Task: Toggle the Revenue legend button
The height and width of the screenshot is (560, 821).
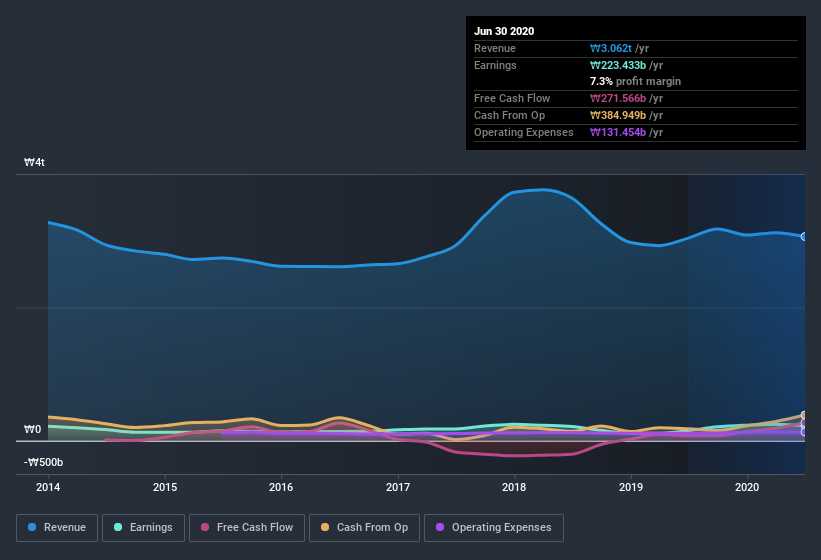Action: (x=57, y=528)
